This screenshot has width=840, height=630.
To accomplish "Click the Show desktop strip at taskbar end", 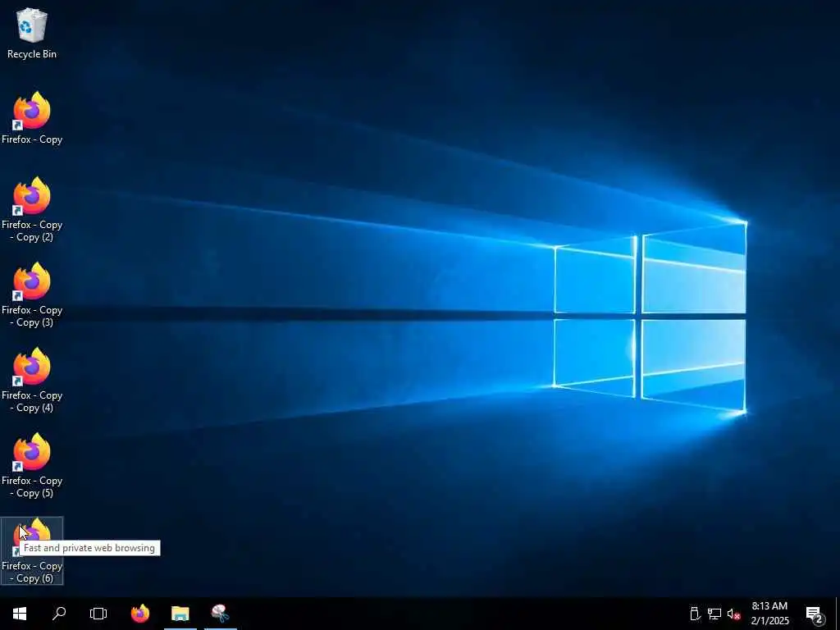I will click(838, 614).
